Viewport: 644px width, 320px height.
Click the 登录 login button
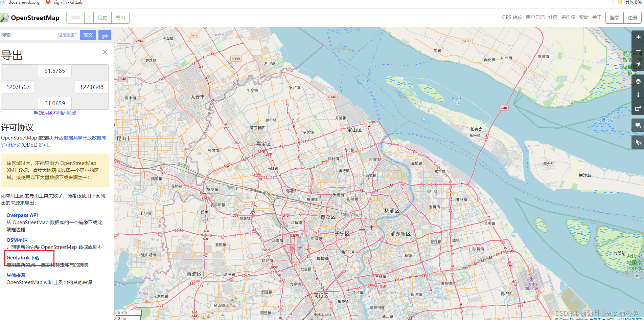[615, 18]
